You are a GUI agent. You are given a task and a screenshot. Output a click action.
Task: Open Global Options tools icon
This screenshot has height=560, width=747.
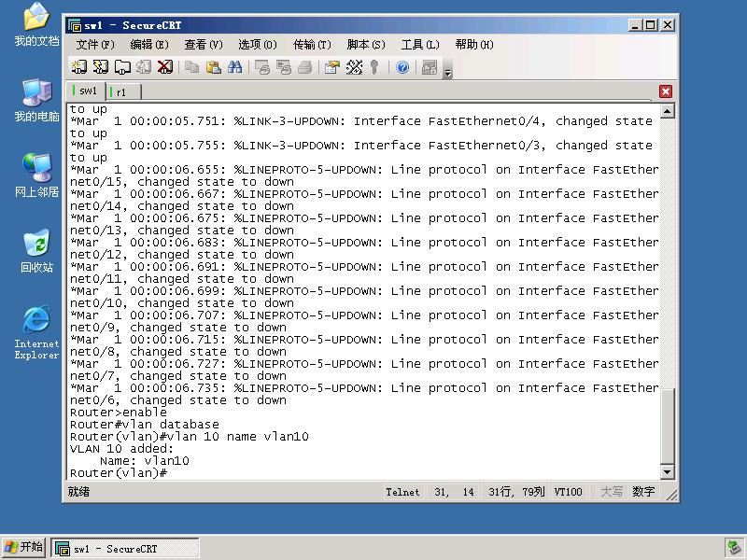coord(354,67)
